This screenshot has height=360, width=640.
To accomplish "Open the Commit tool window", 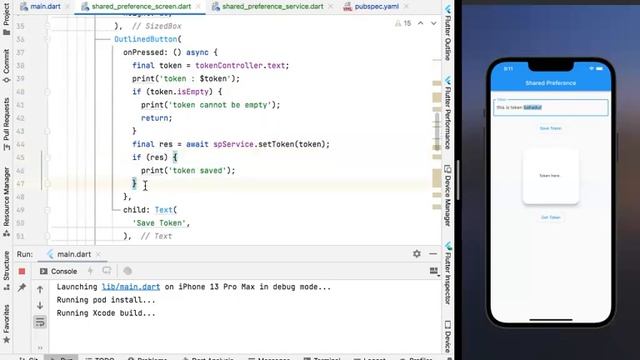I will point(7,67).
